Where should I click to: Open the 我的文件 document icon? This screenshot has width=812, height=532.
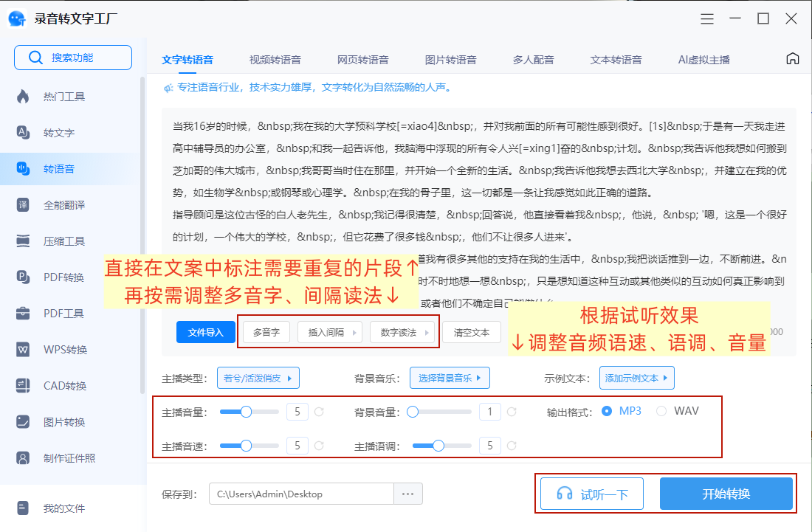pyautogui.click(x=23, y=508)
